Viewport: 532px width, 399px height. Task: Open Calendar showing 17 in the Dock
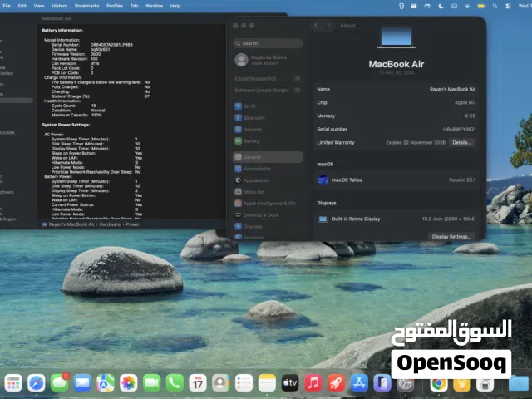pyautogui.click(x=198, y=383)
